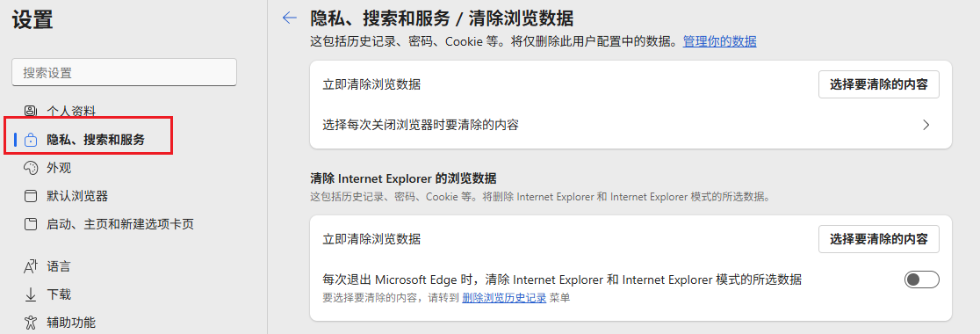Open the 选择每次关闭浏览器时要清除的内容 row
The image size is (980, 334).
(631, 125)
